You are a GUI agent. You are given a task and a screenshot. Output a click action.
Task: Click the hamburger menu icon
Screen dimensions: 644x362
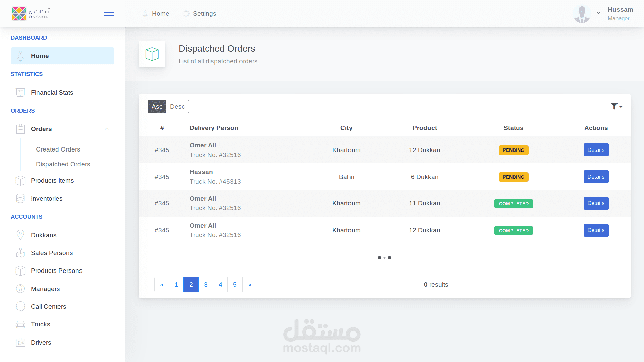(109, 13)
